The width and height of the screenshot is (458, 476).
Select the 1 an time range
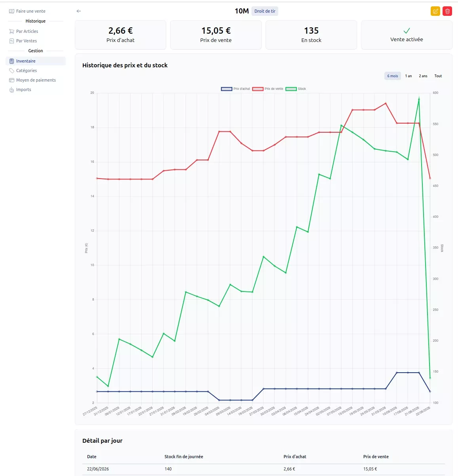[409, 76]
